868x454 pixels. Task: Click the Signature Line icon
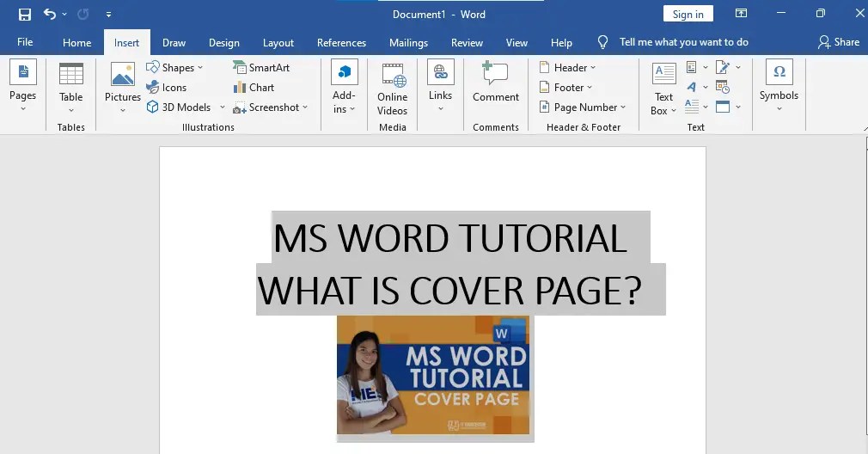coord(723,68)
